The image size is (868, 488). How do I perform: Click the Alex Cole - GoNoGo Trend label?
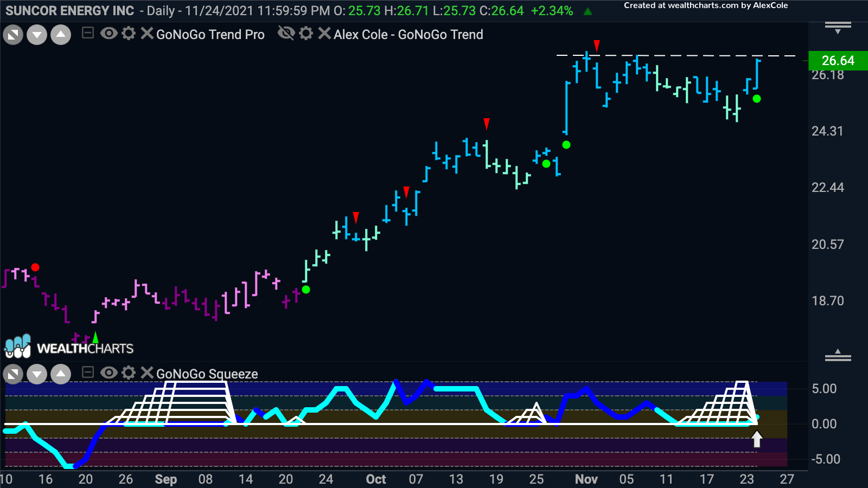coord(409,35)
